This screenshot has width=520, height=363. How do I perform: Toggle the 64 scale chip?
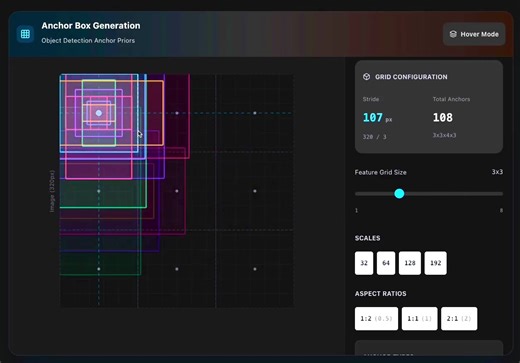click(386, 263)
